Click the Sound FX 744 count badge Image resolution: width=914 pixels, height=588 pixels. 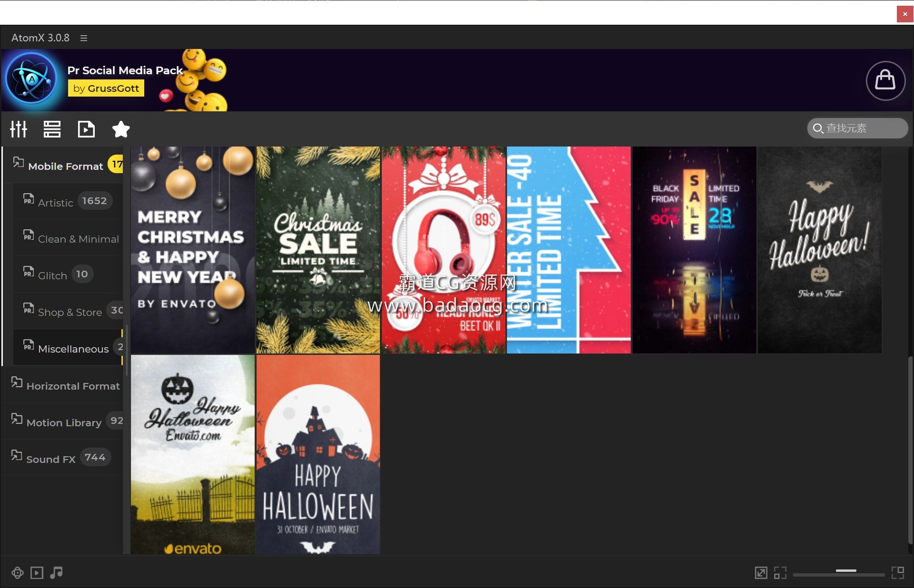click(x=95, y=457)
